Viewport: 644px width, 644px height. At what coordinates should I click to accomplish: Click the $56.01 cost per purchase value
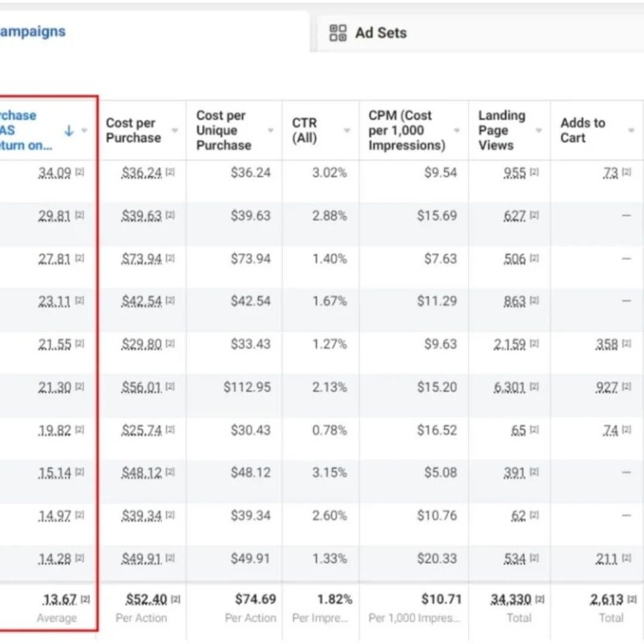(141, 388)
